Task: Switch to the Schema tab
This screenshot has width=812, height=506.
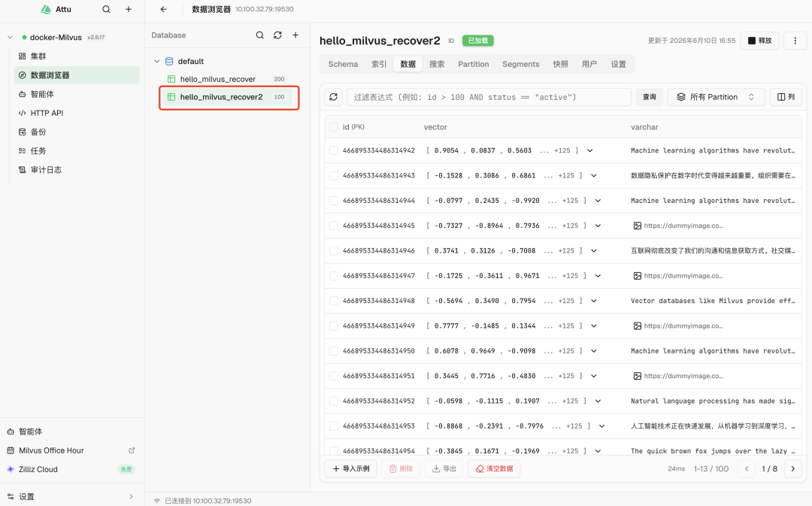Action: (x=343, y=64)
